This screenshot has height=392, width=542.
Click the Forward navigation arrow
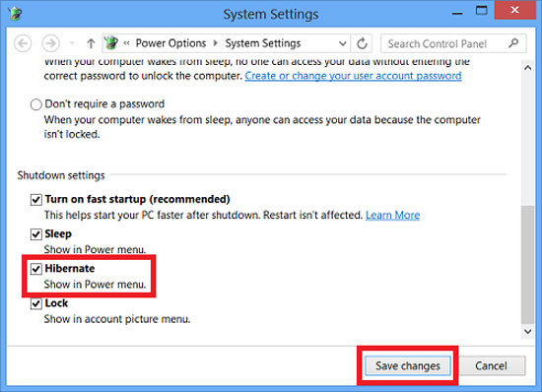50,44
